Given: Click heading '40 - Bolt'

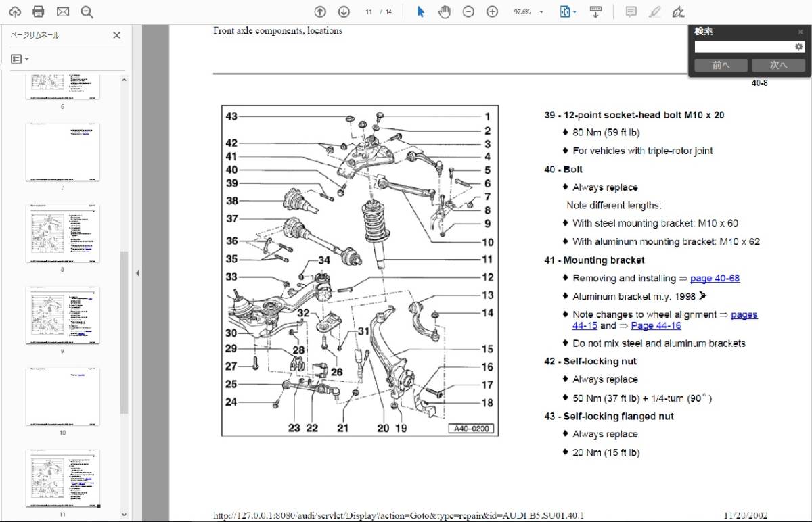Looking at the screenshot, I should tap(563, 170).
